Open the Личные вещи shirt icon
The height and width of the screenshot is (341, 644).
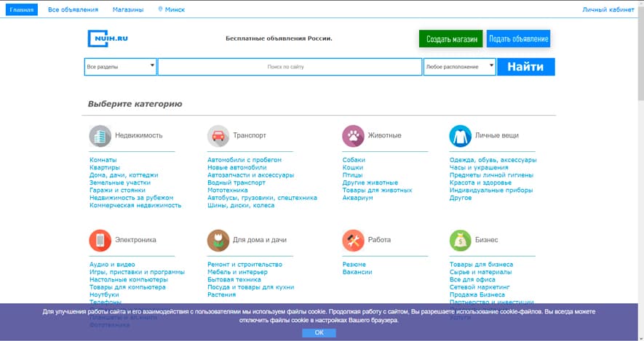tap(461, 136)
